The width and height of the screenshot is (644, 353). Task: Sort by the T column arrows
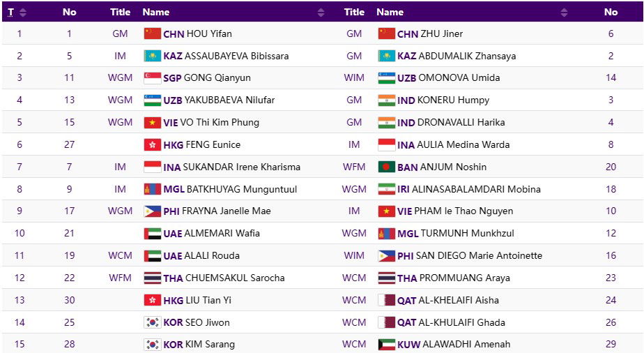tap(23, 12)
